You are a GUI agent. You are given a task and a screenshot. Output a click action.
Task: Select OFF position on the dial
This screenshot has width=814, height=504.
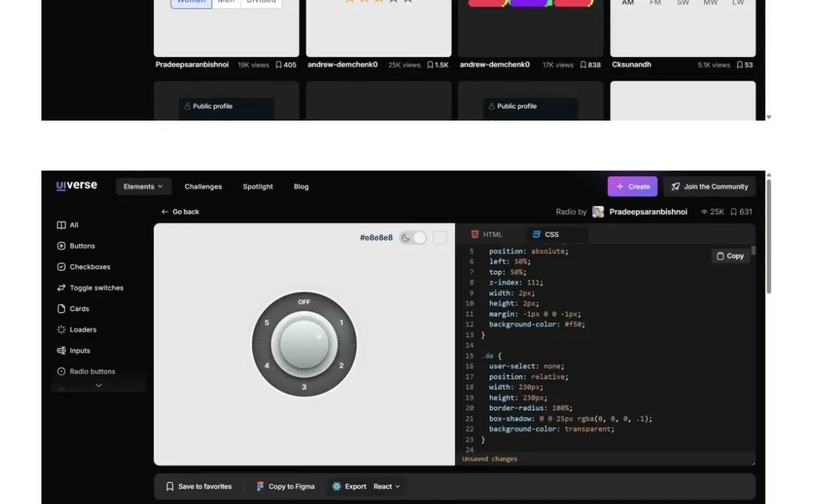(304, 302)
